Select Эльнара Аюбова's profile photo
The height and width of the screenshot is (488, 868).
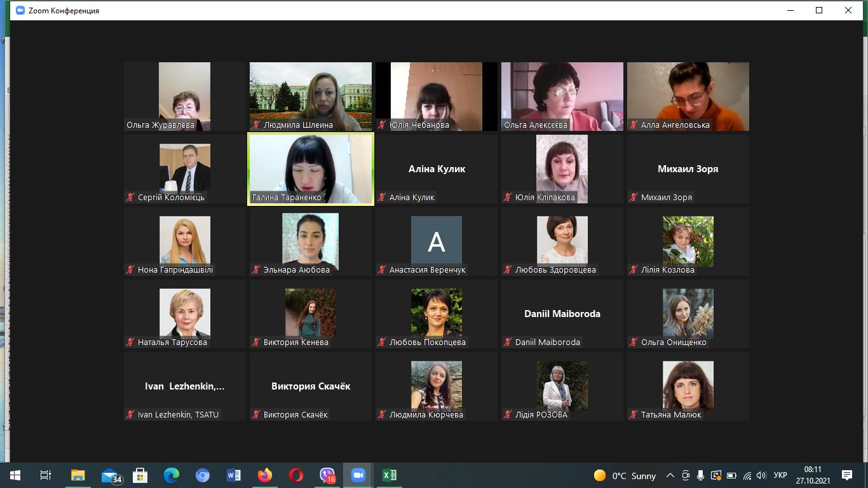[311, 241]
